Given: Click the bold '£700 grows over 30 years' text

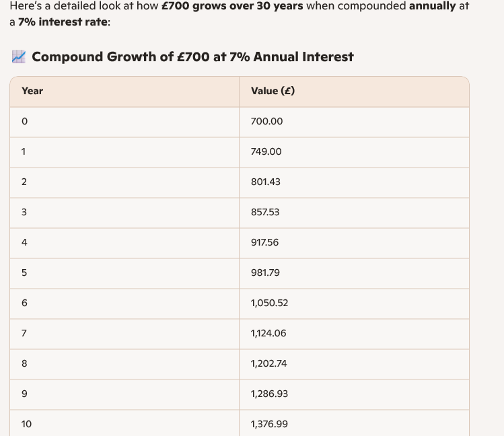Looking at the screenshot, I should click(232, 6).
